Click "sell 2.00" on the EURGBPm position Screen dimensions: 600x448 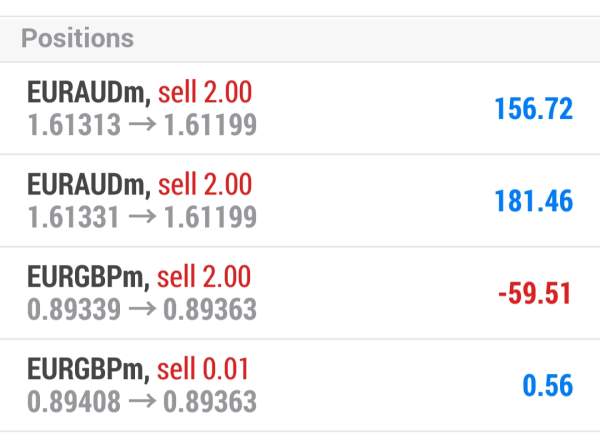tap(205, 277)
